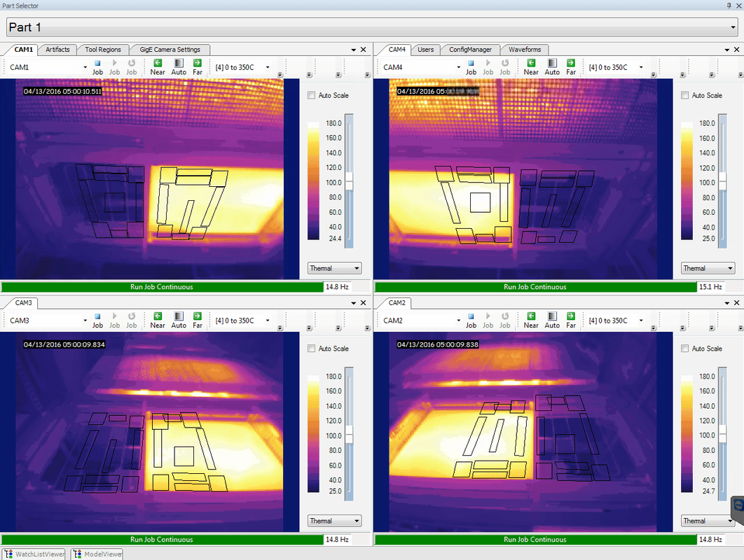Enable Auto Scale checkbox in CAM1 view
Viewport: 744px width, 560px height.
pyautogui.click(x=312, y=95)
